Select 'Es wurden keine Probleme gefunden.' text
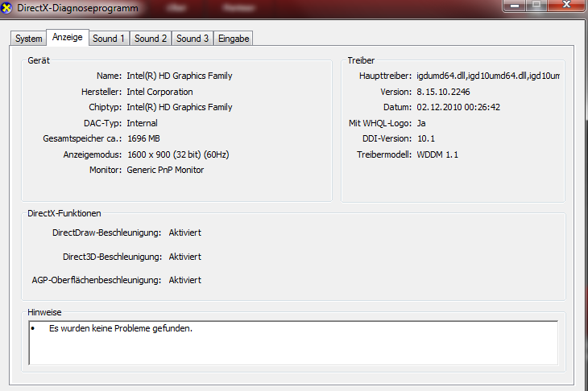The height and width of the screenshot is (391, 588). [120, 328]
